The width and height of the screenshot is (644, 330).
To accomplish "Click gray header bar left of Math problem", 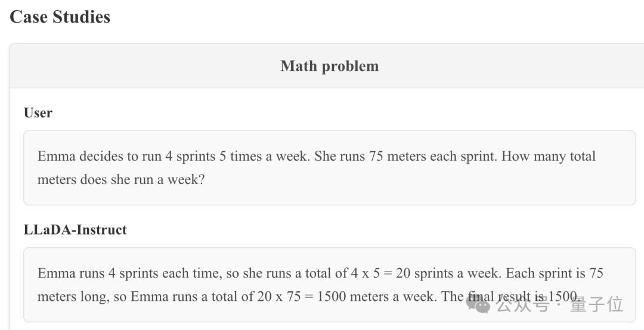I will click(x=144, y=66).
